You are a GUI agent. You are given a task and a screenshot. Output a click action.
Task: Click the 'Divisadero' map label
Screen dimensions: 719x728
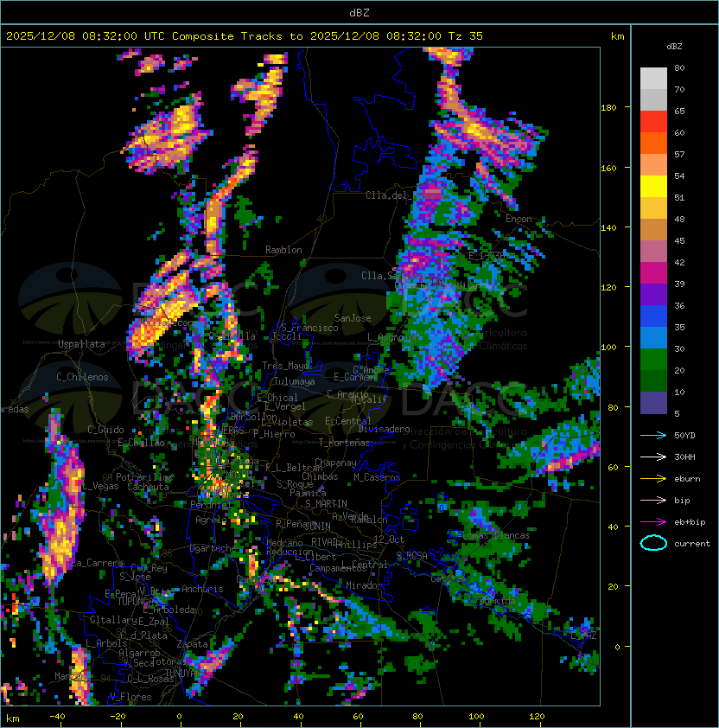(x=384, y=429)
